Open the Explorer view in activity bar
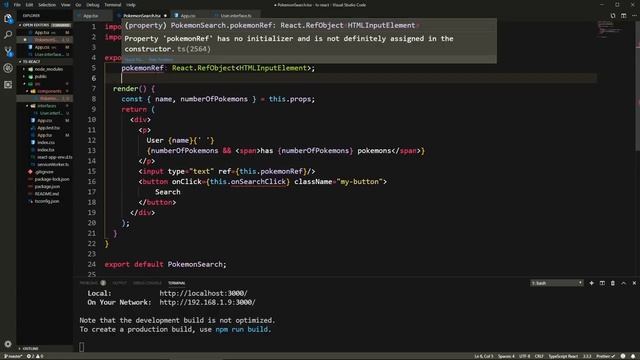 point(8,18)
